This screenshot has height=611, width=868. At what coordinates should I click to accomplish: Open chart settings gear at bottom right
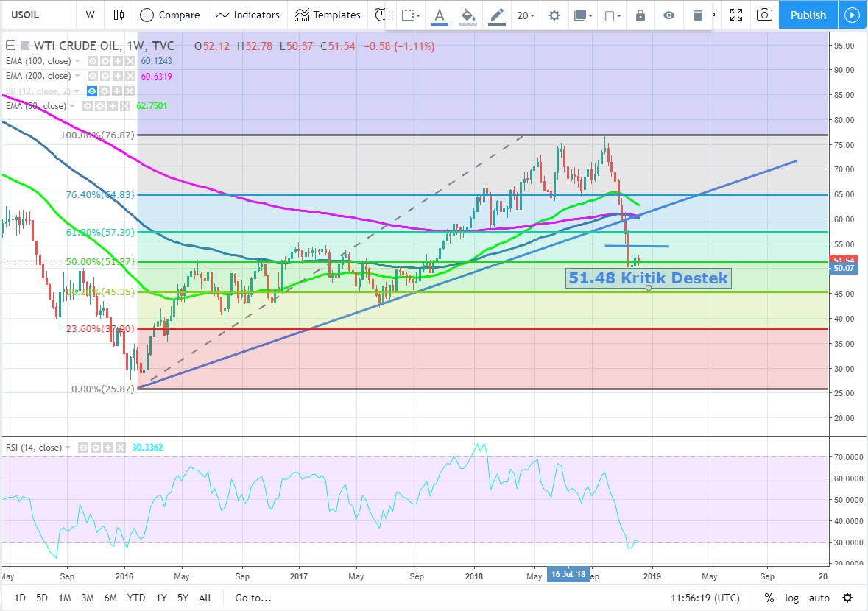point(847,598)
